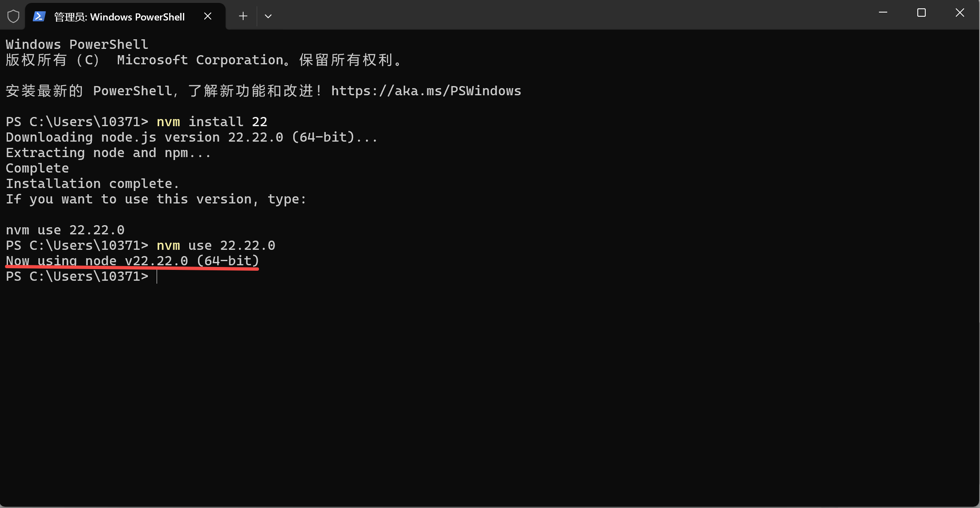The width and height of the screenshot is (980, 508).
Task: Click the shield icon in the title bar
Action: [x=13, y=16]
